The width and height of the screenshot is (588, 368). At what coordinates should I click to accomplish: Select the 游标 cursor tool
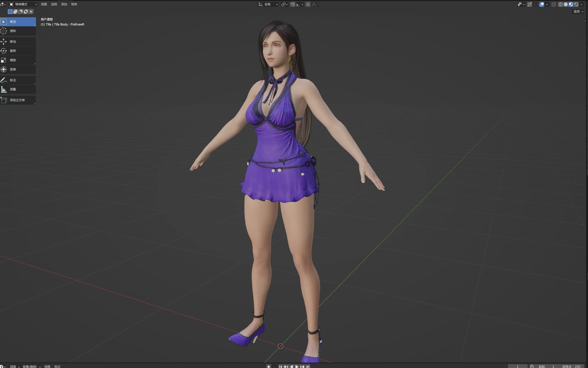18,31
